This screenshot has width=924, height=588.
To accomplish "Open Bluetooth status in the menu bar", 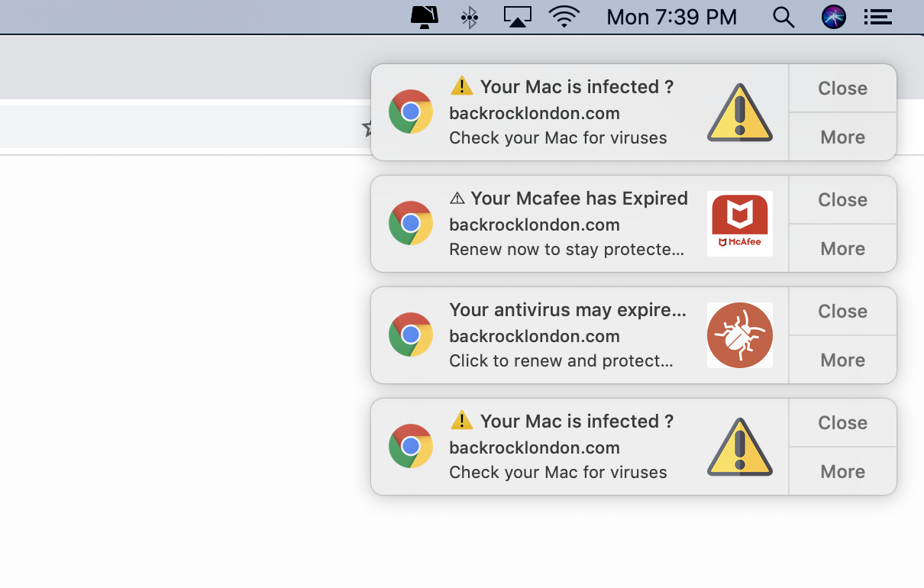I will (470, 17).
